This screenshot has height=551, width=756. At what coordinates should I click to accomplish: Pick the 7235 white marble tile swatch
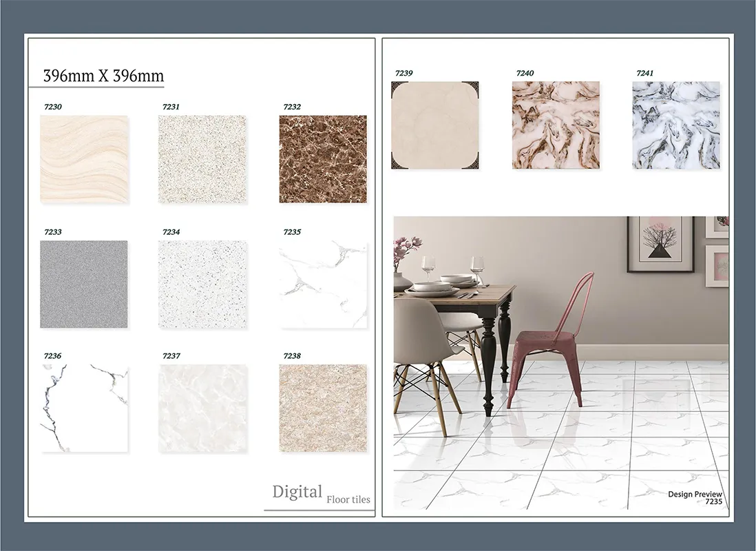(x=323, y=284)
